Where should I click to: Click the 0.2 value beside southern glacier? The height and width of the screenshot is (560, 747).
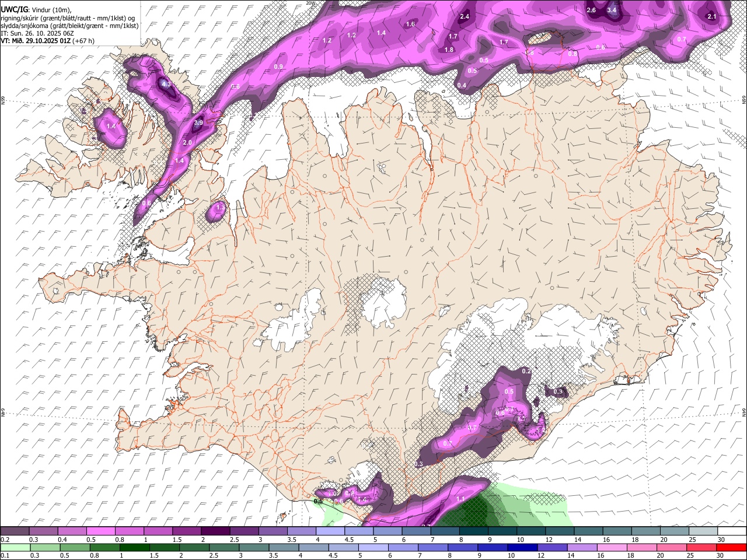coord(526,371)
